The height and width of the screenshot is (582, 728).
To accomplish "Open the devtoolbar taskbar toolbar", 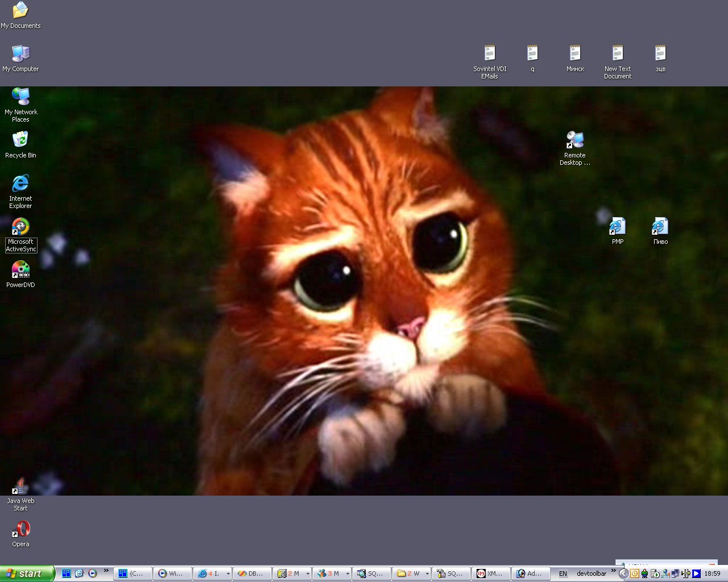I will point(591,573).
